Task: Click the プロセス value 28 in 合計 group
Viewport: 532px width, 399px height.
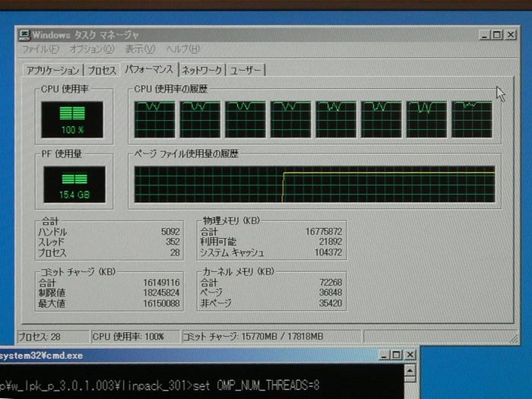Action: [175, 252]
